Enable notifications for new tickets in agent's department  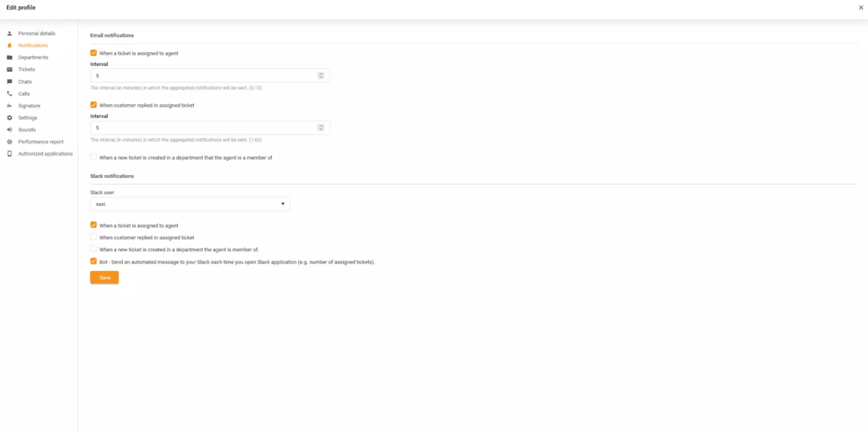pos(93,157)
